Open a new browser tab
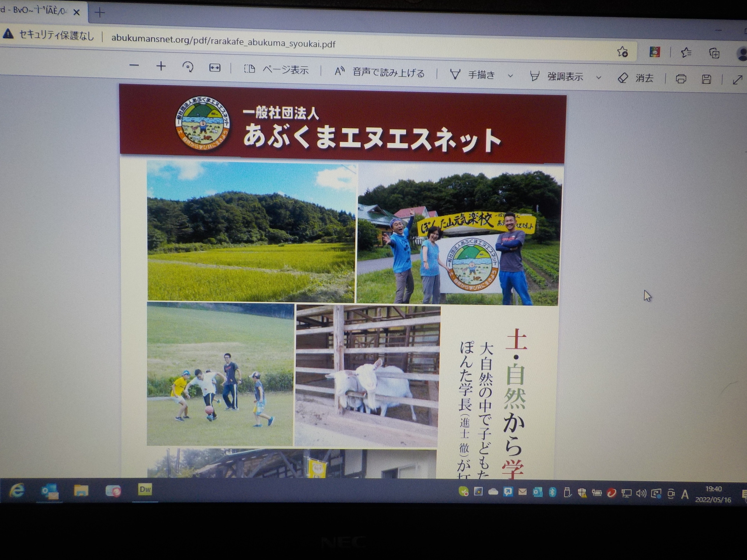747x560 pixels. (100, 12)
